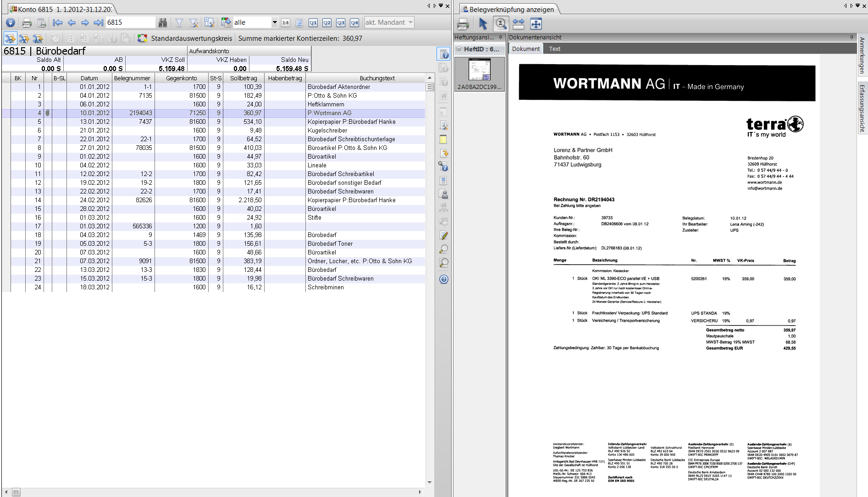Click the Standardauswertungskreis button

(186, 39)
